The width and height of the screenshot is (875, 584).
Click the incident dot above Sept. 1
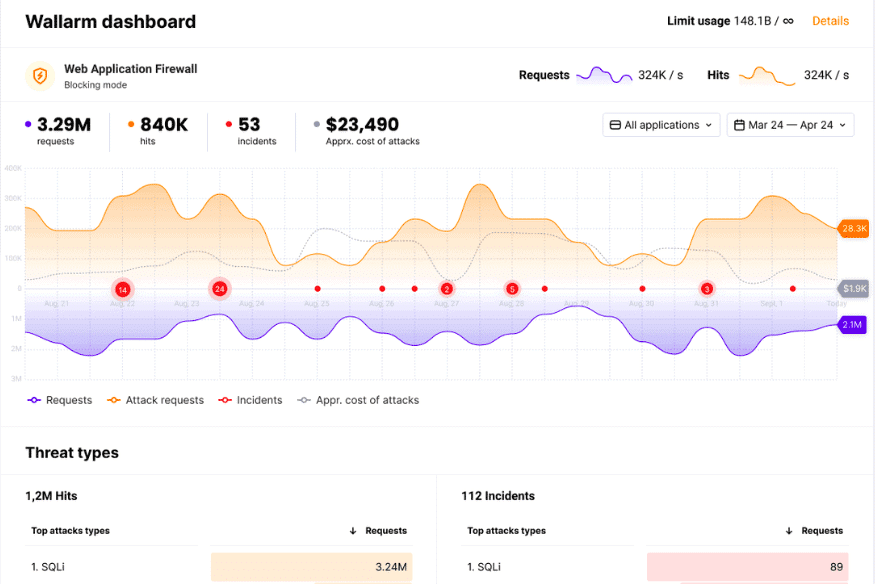click(x=792, y=289)
